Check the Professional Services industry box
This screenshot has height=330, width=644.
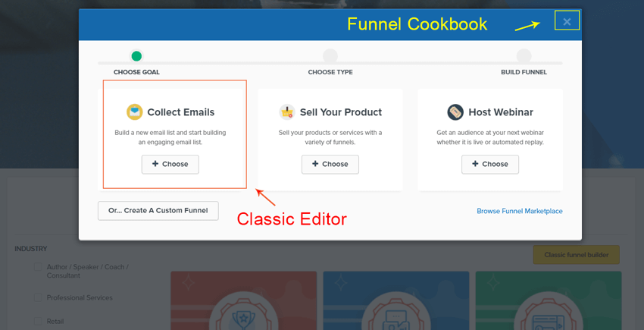[x=38, y=297]
